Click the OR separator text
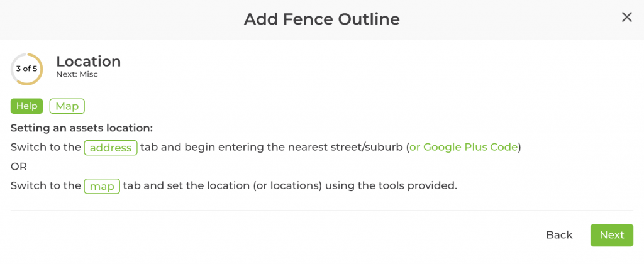The image size is (644, 264). 19,167
